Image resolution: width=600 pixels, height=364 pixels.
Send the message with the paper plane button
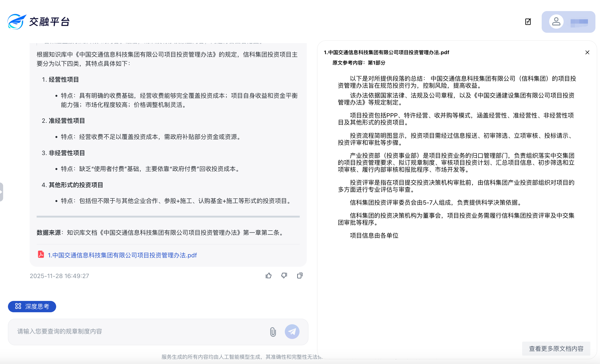(292, 332)
